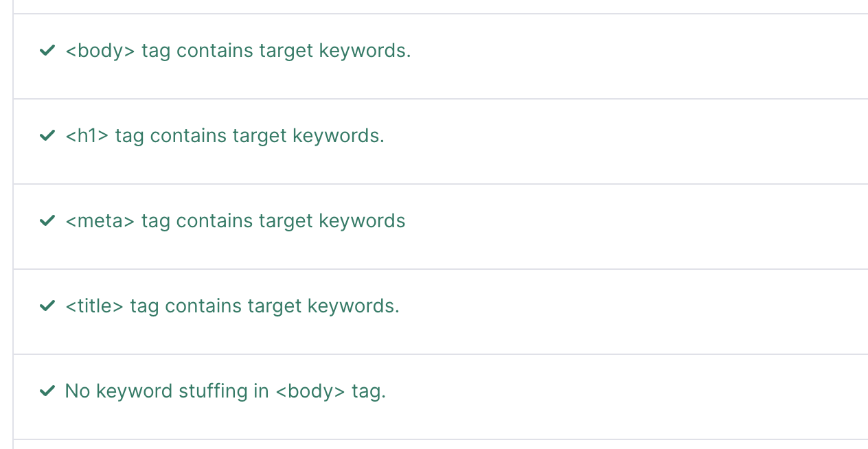The image size is (868, 449).
Task: Select the checkmark icon for the <meta> tag row
Action: (x=47, y=221)
